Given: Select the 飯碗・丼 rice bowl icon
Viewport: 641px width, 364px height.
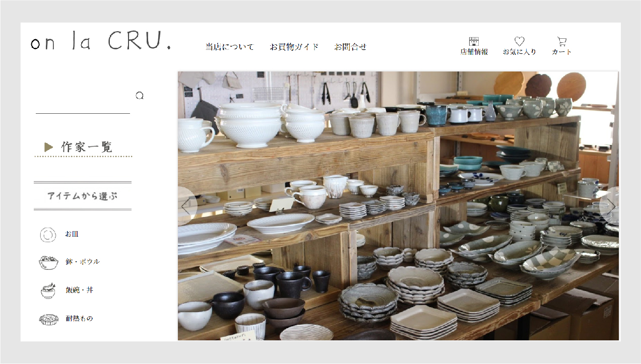Looking at the screenshot, I should pos(48,290).
